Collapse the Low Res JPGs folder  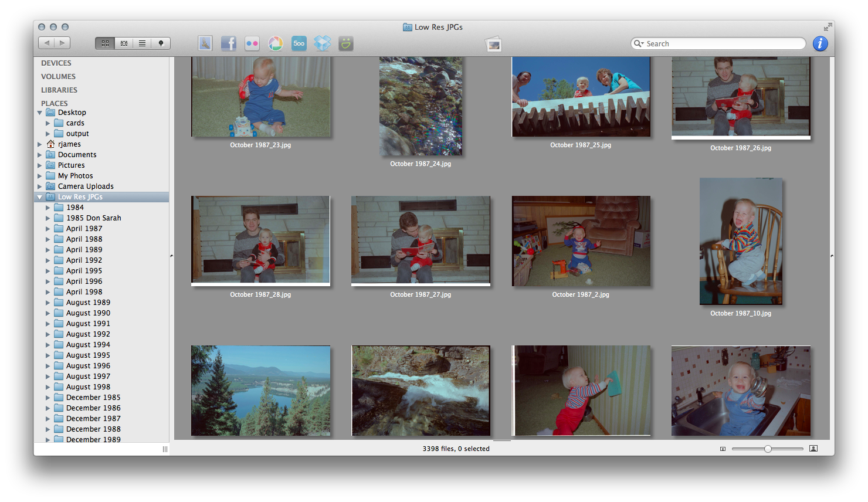pos(40,197)
